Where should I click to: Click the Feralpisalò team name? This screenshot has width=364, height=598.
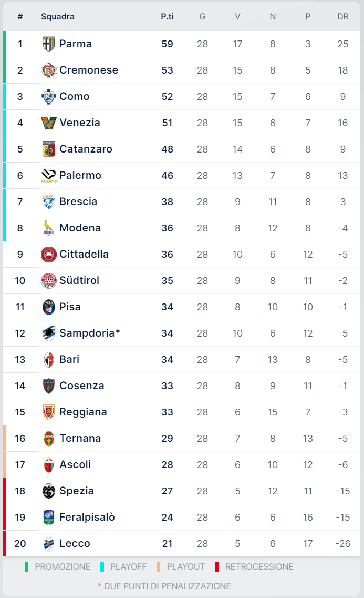pos(87,517)
